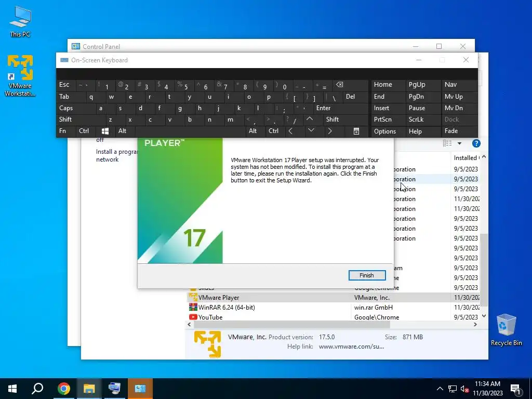Open notification center icon
Viewport: 532px width, 399px height.
click(x=516, y=389)
